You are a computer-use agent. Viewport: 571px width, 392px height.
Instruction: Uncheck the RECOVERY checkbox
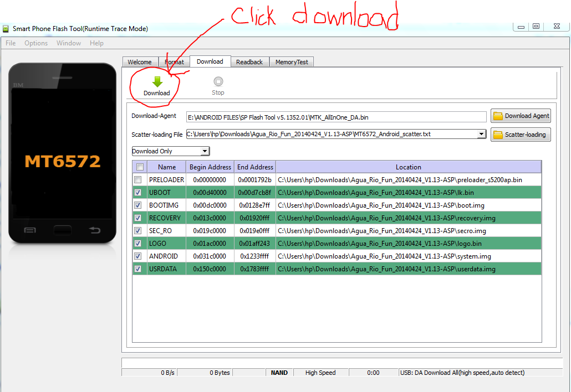pos(137,218)
